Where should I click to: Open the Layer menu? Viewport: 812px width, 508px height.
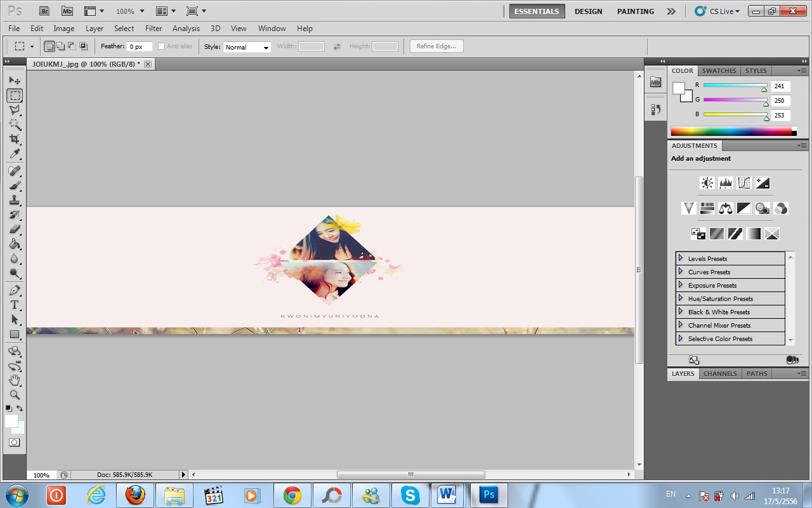pyautogui.click(x=95, y=29)
